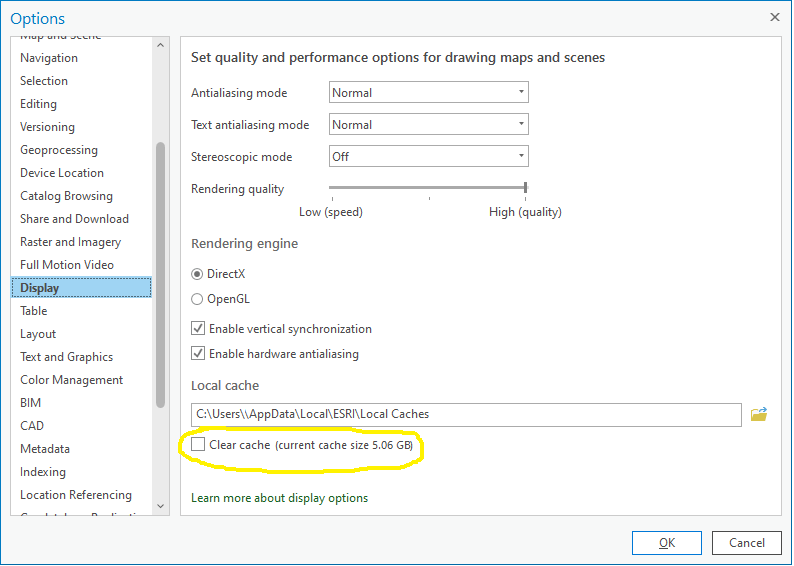
Task: Open the Antialiasing mode dropdown
Action: coord(428,93)
